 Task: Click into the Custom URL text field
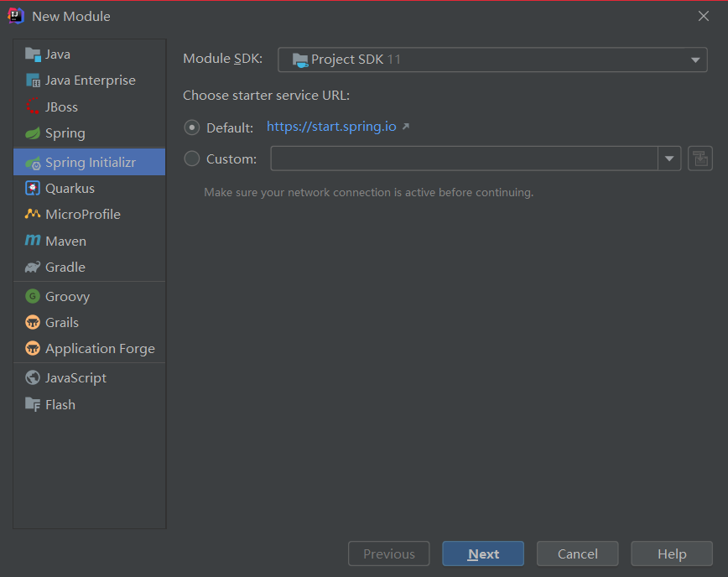coord(465,159)
